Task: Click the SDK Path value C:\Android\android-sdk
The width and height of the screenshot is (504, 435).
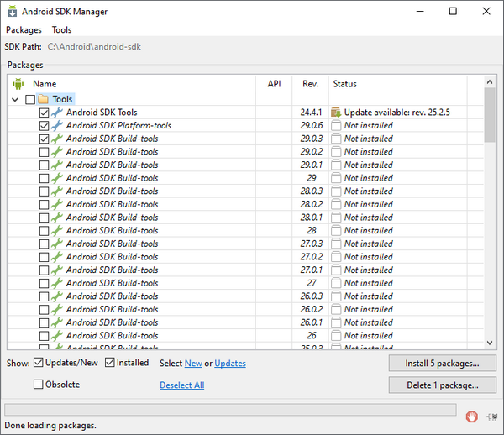Action: (94, 47)
